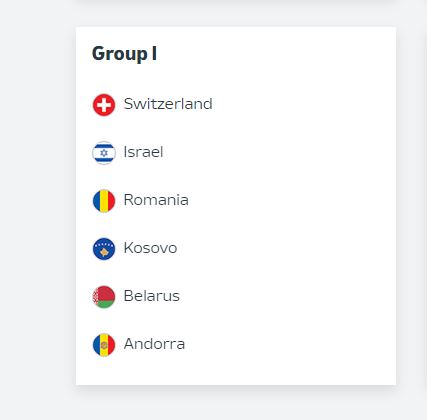Viewport: 427px width, 420px height.
Task: Click the Israel flag icon
Action: pos(104,153)
